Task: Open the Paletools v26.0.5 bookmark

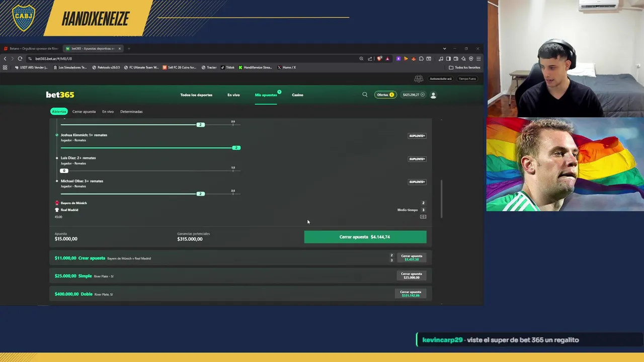Action: (x=106, y=67)
